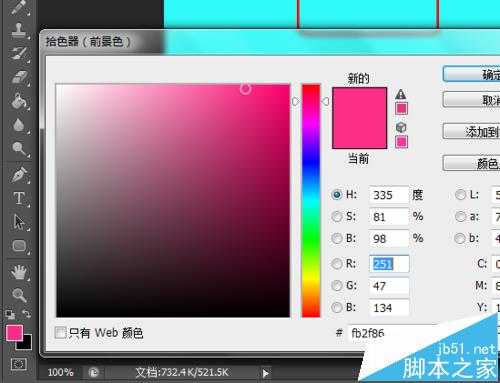Click the gamut-corrected color swatch below warning
Screen dimensions: 500x383
[401, 109]
